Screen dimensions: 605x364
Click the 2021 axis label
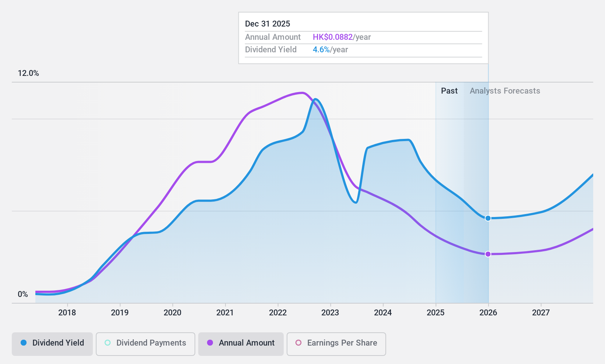(225, 313)
